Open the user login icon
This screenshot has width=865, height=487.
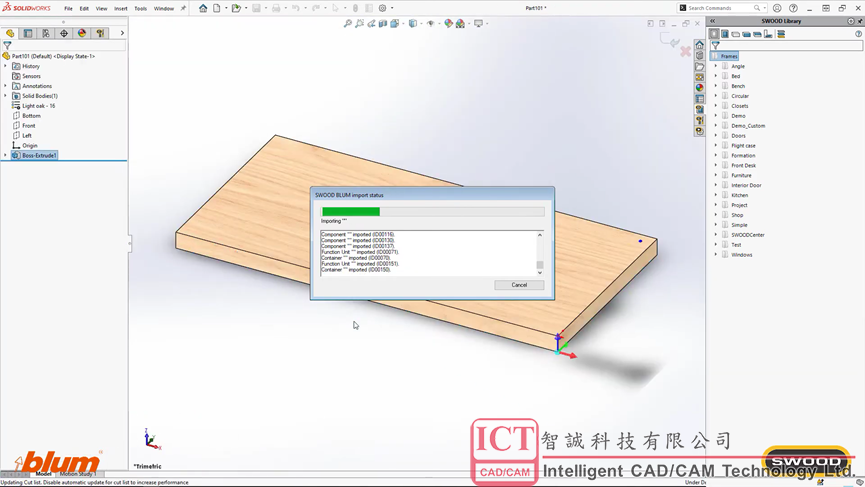point(777,8)
